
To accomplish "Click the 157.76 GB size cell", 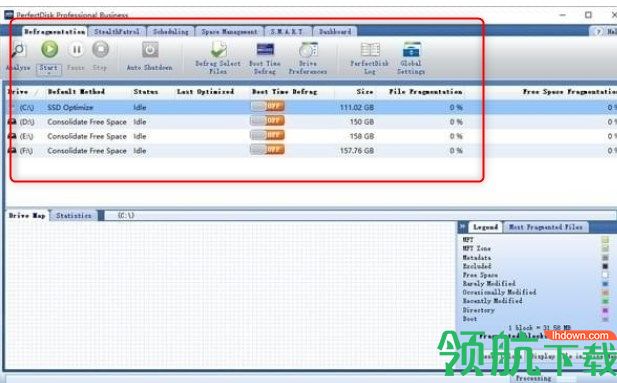I will [357, 151].
